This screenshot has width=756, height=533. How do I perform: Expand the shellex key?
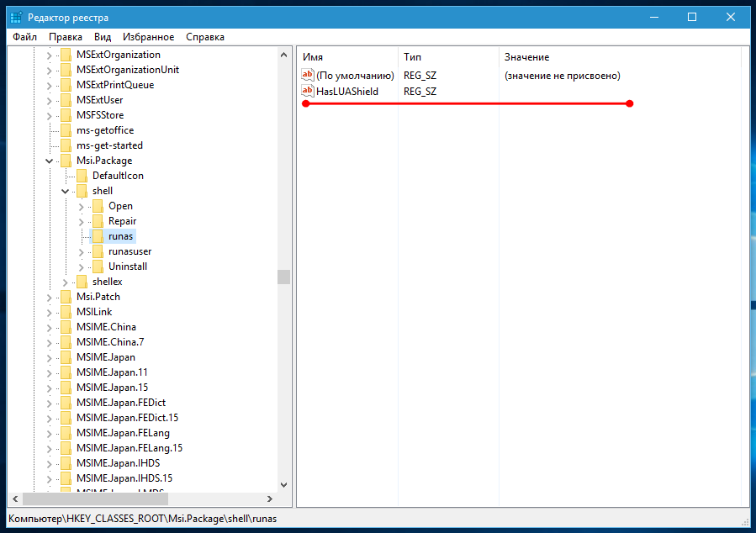(x=65, y=282)
